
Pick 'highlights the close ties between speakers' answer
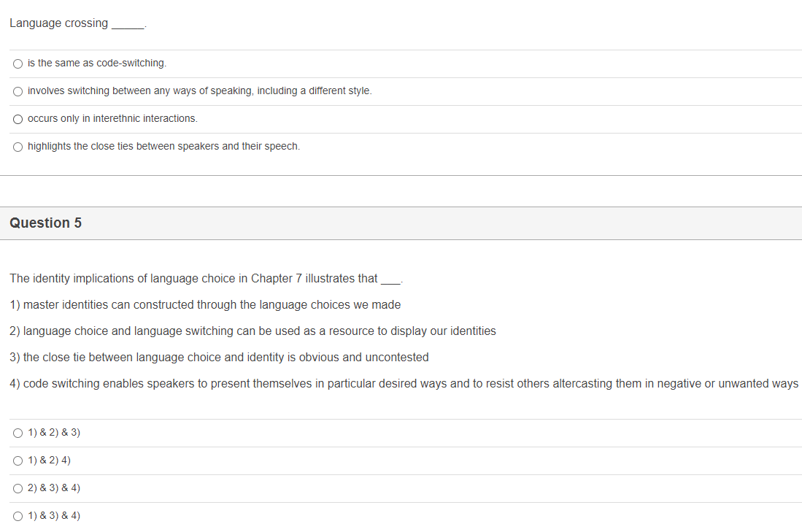tap(18, 146)
